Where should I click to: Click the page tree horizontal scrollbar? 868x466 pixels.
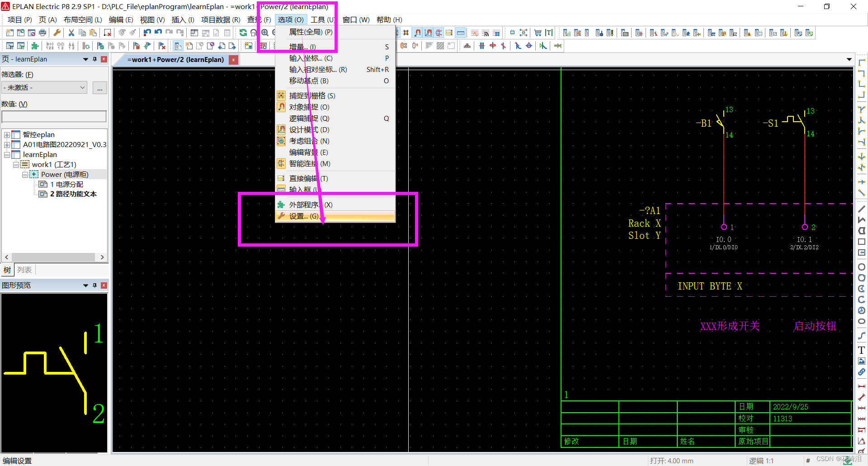pos(54,257)
